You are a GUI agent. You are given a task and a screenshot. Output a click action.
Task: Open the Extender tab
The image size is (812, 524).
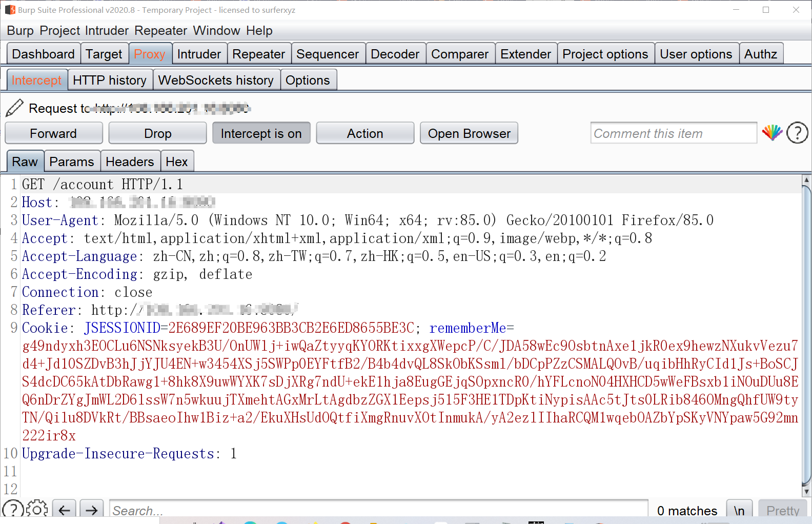(x=526, y=54)
